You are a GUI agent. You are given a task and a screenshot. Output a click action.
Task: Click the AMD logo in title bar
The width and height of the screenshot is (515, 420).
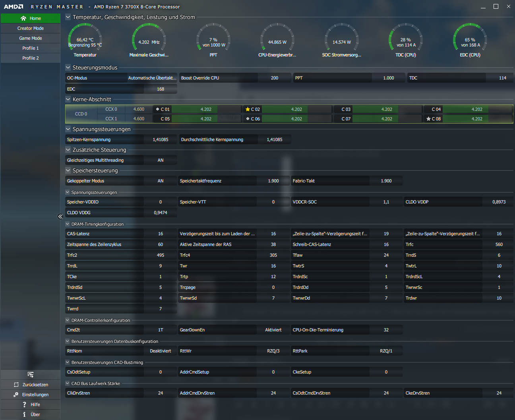coord(14,7)
